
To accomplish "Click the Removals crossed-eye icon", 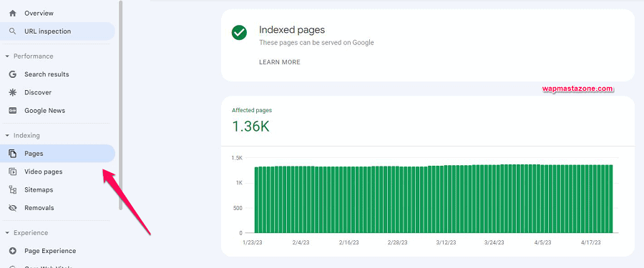I will point(13,208).
